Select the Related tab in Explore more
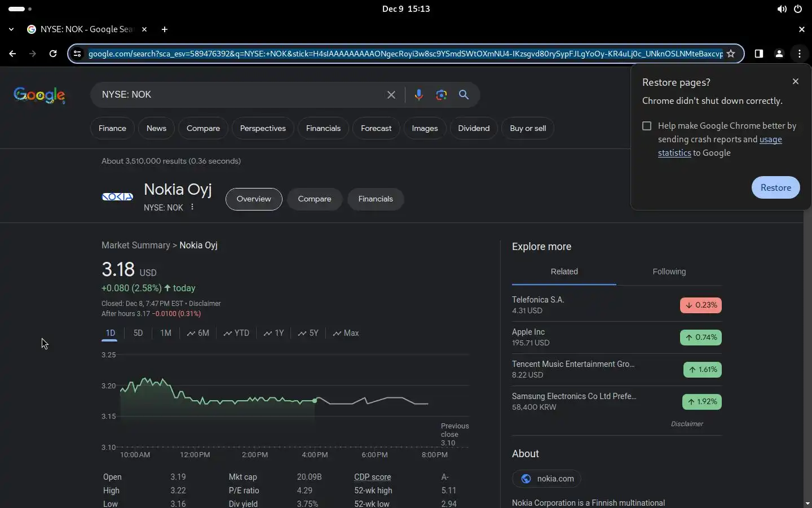This screenshot has height=508, width=812. point(564,271)
